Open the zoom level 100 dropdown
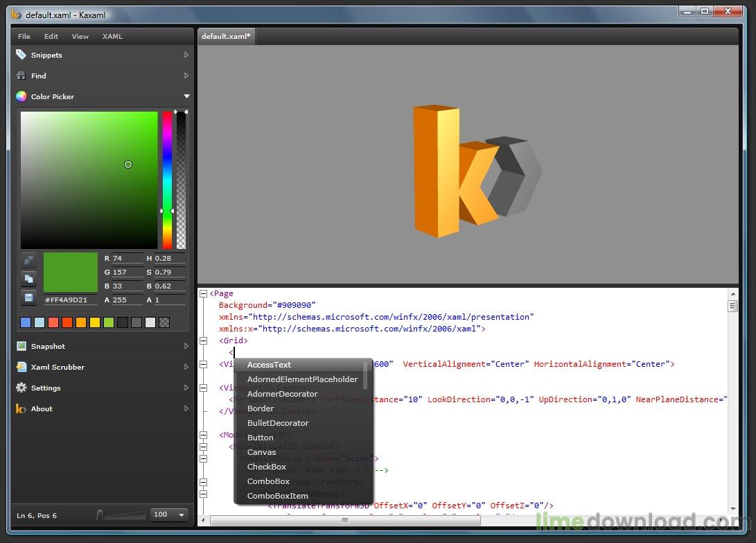Screen dimensions: 756x543 pyautogui.click(x=182, y=515)
